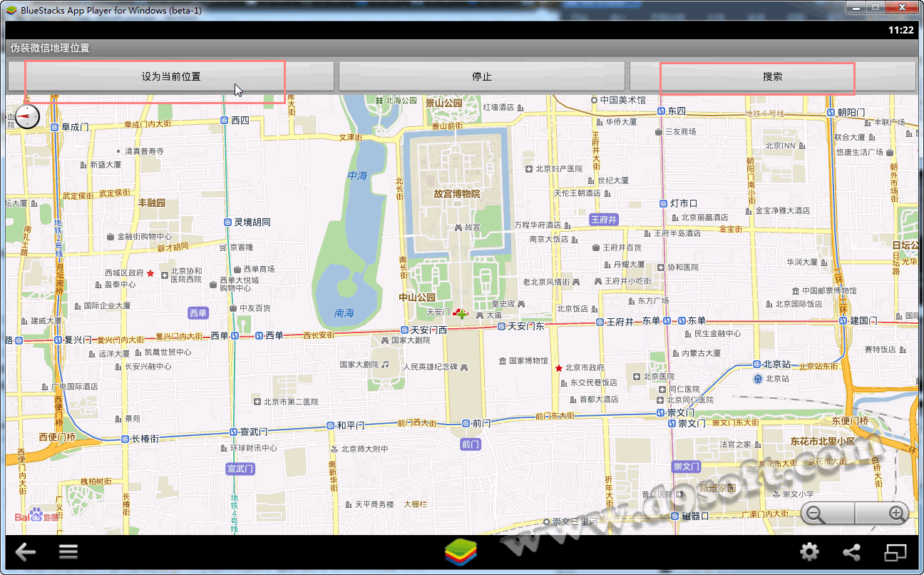Click the 东花市北里小区 label

(822, 441)
